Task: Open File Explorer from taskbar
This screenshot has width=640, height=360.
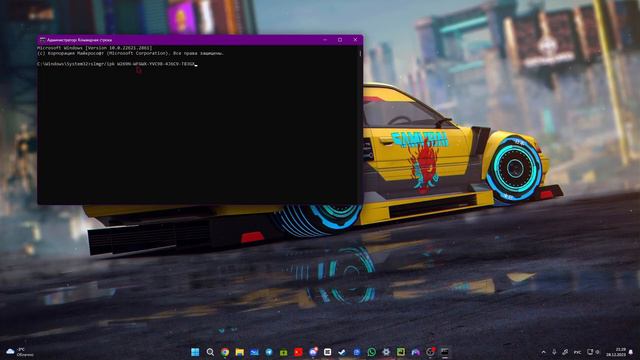Action: 240,352
